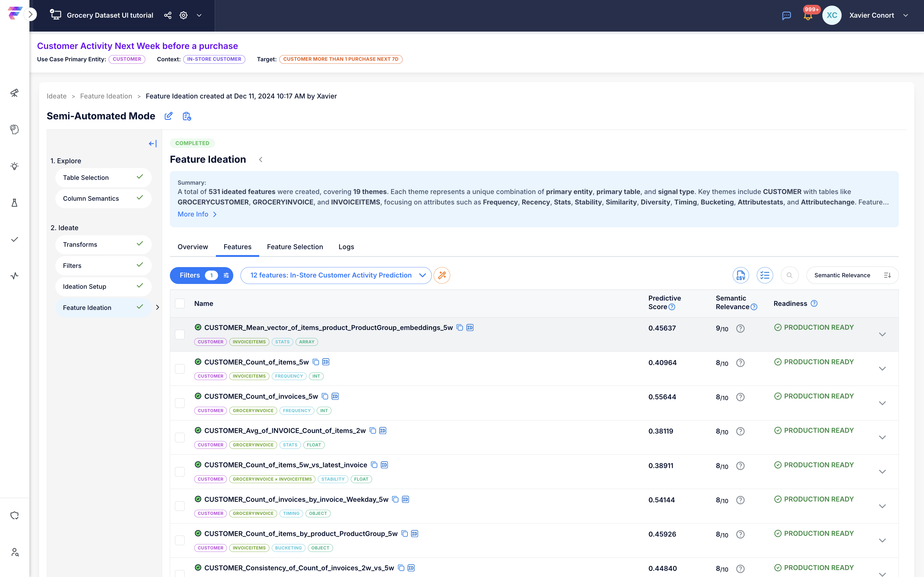Click the share icon beside Grocery Dataset title
924x577 pixels.
coord(167,15)
